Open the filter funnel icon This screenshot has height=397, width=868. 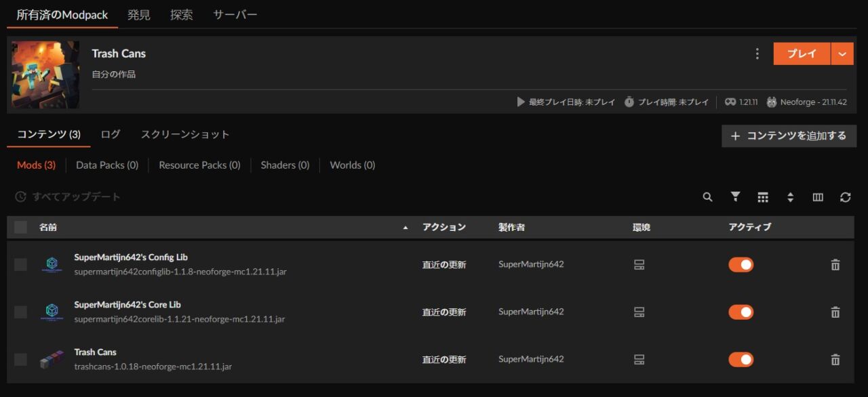(735, 197)
